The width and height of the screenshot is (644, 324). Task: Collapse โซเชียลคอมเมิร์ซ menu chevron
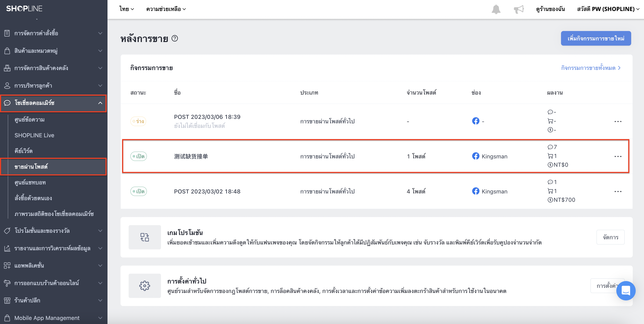tap(100, 103)
